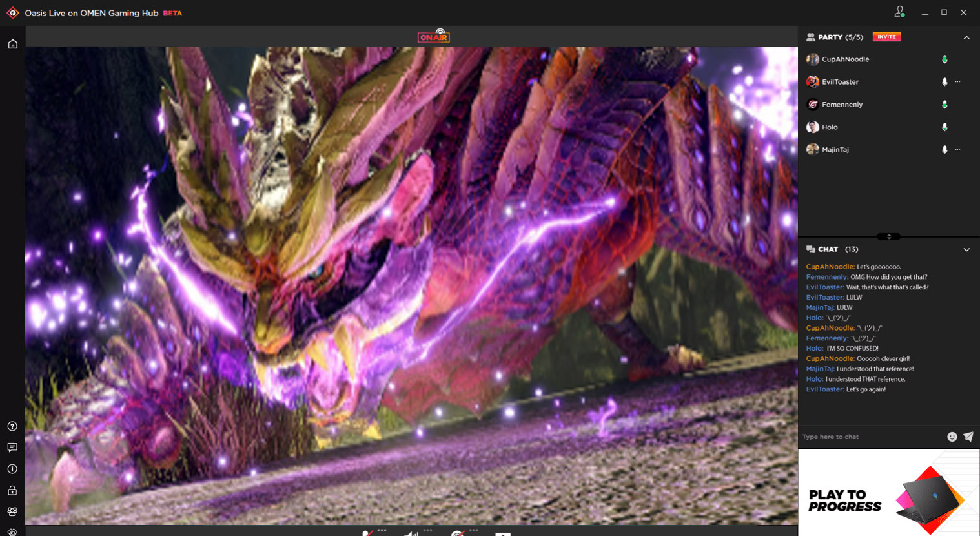Click the party/chat panel divider handle
Screen dimensions: 980x536
pos(889,236)
